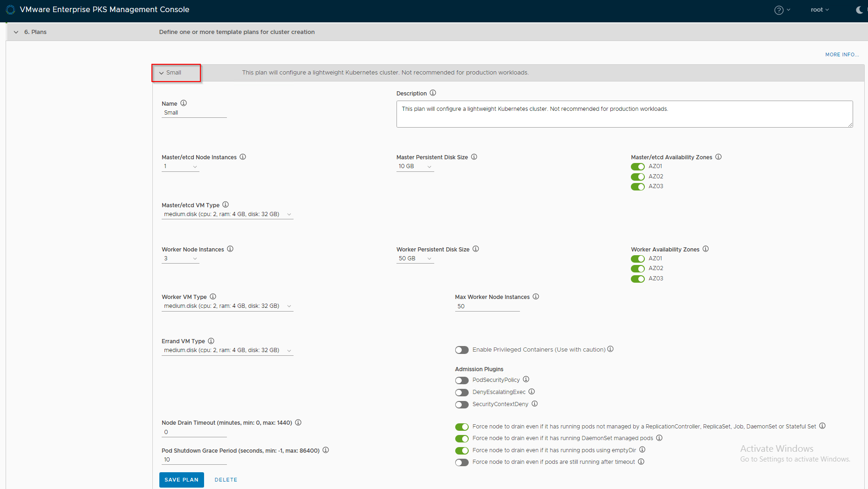The height and width of the screenshot is (489, 868).
Task: Open Master/etcd Node Instances dropdown
Action: [180, 166]
